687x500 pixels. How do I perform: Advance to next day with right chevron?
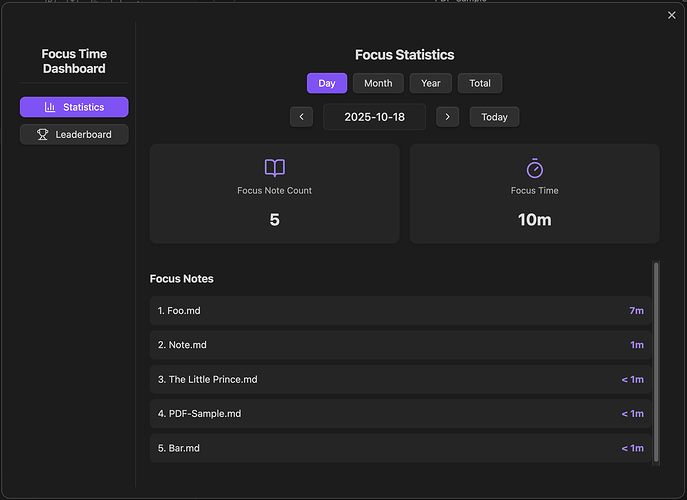pyautogui.click(x=448, y=117)
